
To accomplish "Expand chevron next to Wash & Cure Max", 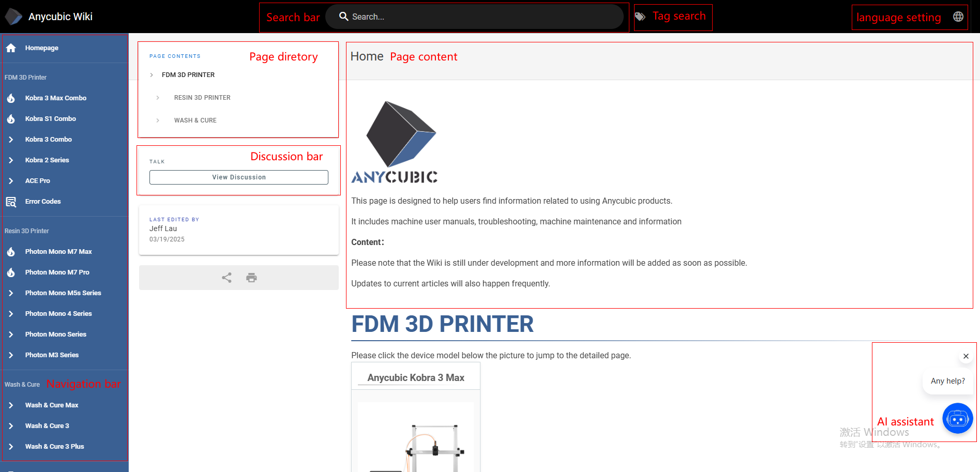I will click(11, 405).
